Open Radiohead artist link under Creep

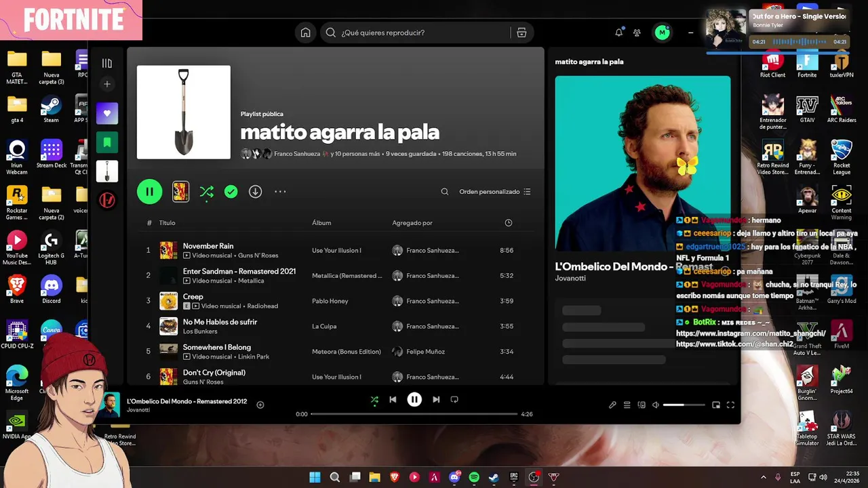point(262,306)
